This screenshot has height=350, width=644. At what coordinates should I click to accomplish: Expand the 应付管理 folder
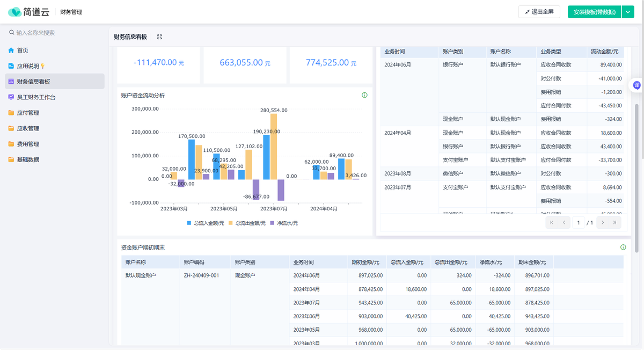point(28,113)
